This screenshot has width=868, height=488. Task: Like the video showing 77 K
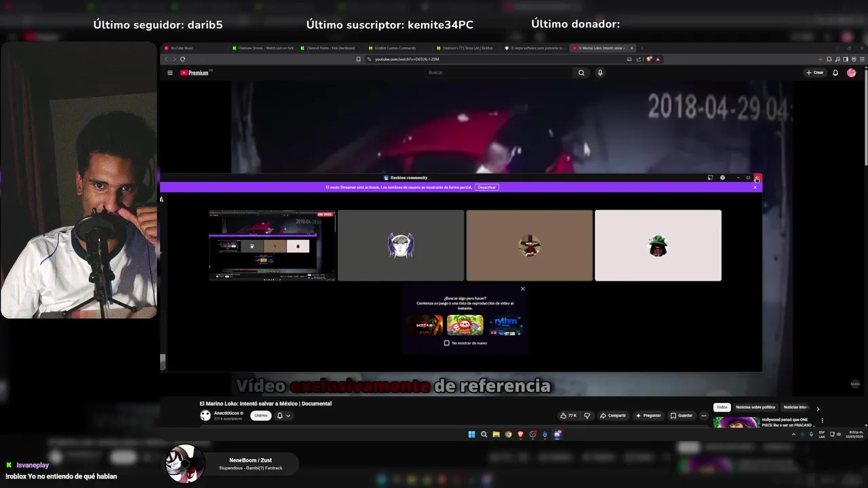coord(568,415)
